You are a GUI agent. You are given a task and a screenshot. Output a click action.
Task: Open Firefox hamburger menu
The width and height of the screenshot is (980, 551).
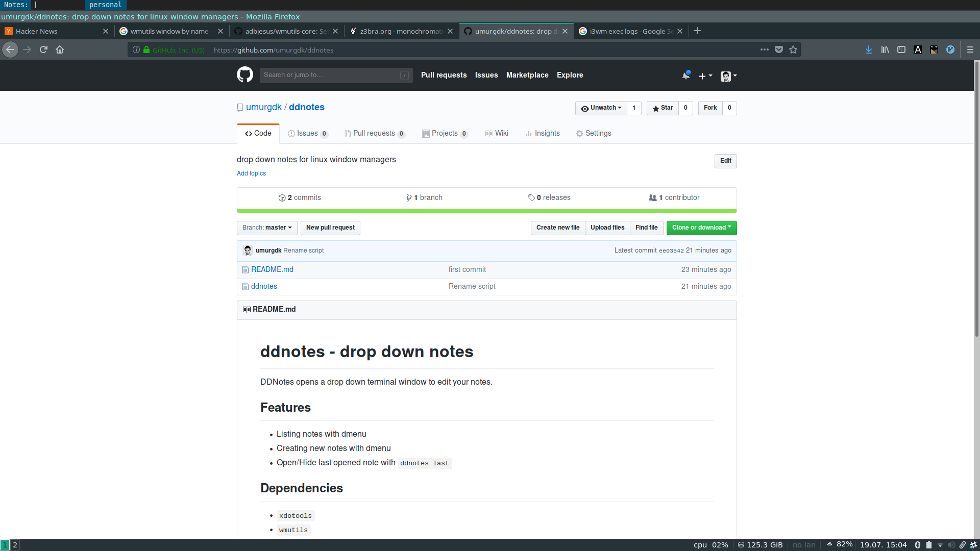[x=970, y=49]
